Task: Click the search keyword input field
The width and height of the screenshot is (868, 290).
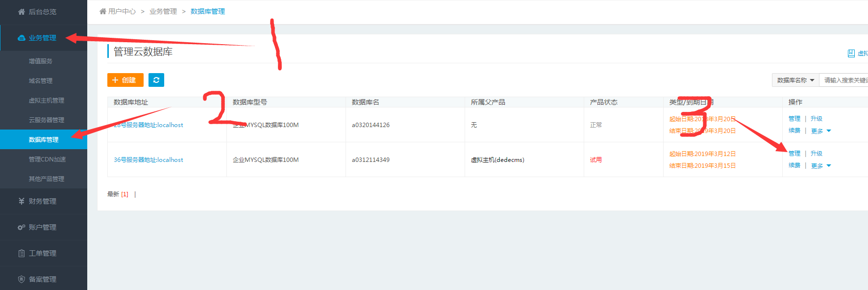Action: [x=843, y=80]
